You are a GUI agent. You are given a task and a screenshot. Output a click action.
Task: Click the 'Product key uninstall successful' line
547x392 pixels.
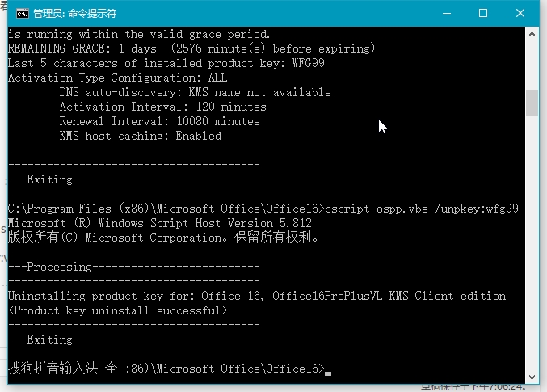tap(118, 310)
